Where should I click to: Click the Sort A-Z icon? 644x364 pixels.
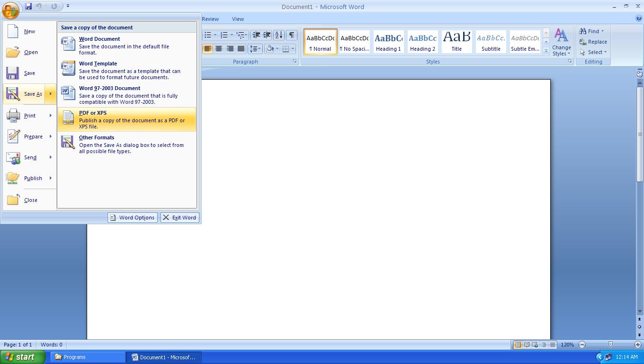pos(279,35)
